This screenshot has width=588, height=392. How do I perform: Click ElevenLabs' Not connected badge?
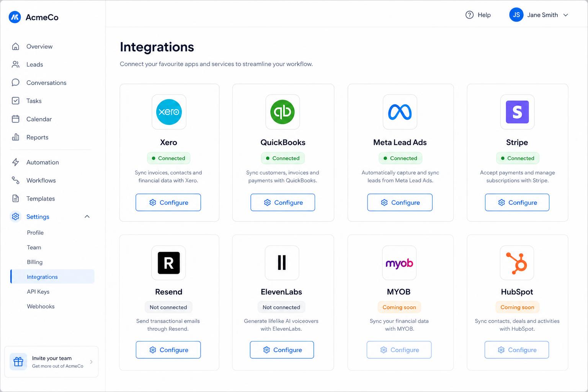281,307
